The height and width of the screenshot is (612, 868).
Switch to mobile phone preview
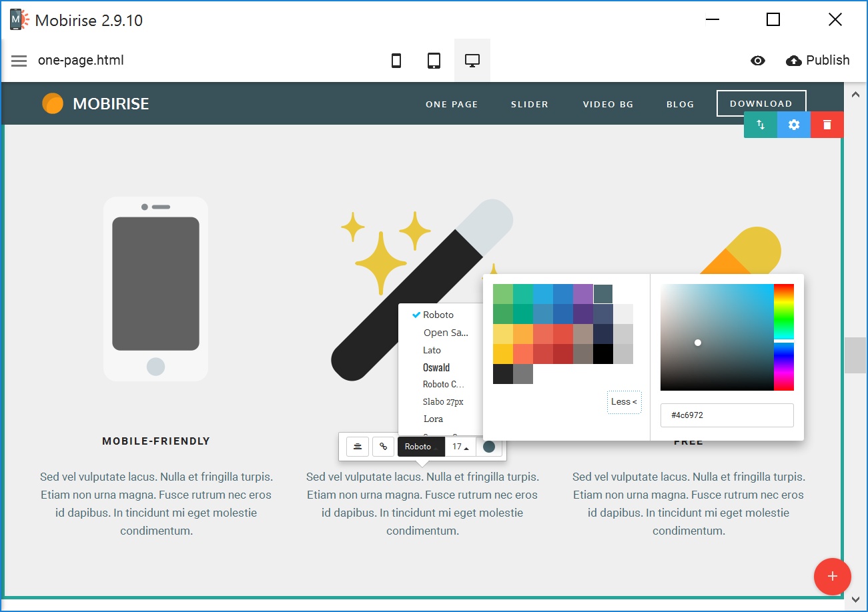pyautogui.click(x=396, y=61)
